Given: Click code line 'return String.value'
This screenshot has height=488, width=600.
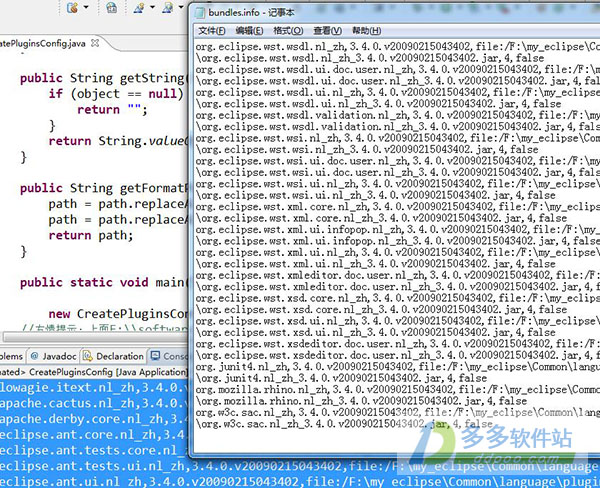Looking at the screenshot, I should point(118,141).
